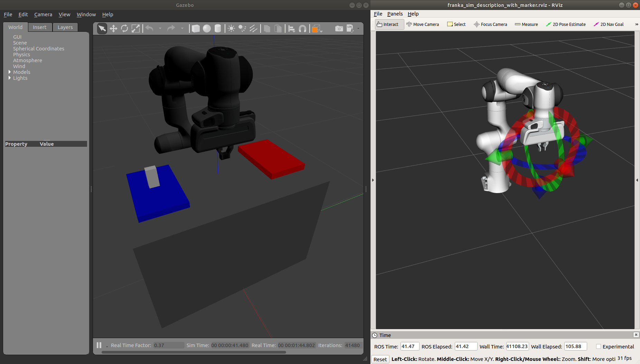Image resolution: width=640 pixels, height=364 pixels.
Task: Enable the Experimental checkbox
Action: click(599, 346)
